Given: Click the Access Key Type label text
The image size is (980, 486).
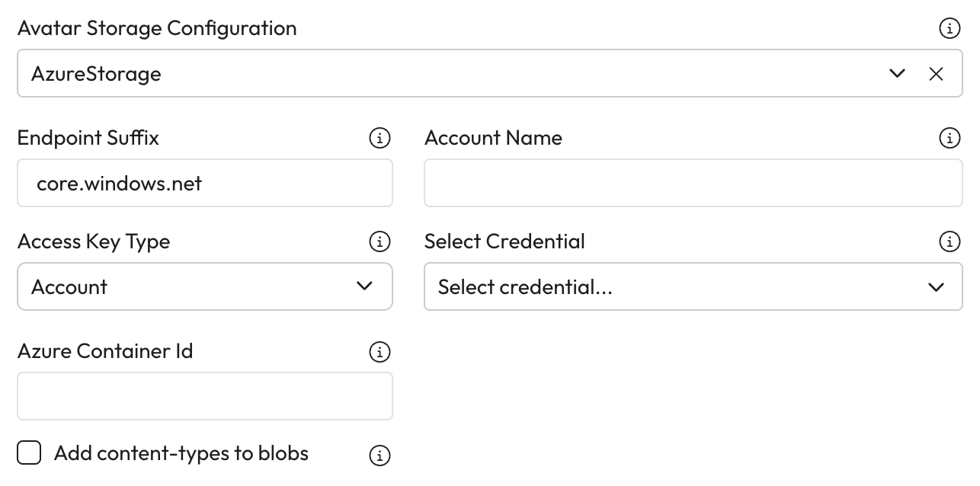Looking at the screenshot, I should pyautogui.click(x=94, y=242).
